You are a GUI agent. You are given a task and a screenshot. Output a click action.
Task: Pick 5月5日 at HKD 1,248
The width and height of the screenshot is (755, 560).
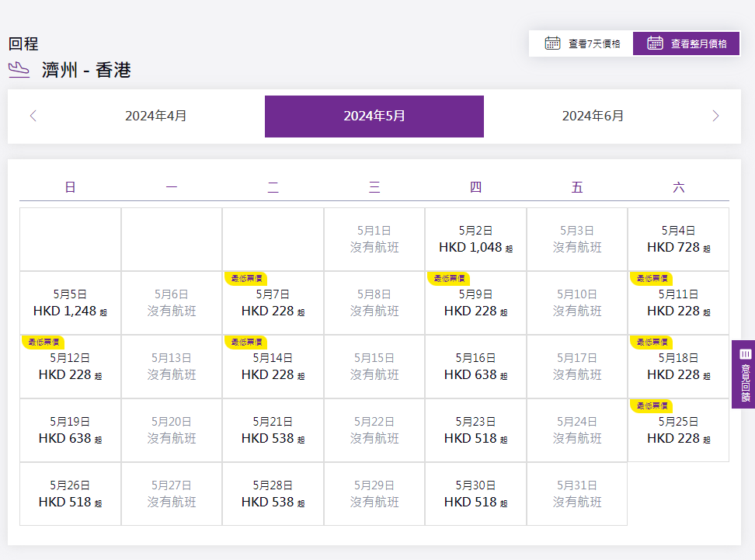[70, 303]
